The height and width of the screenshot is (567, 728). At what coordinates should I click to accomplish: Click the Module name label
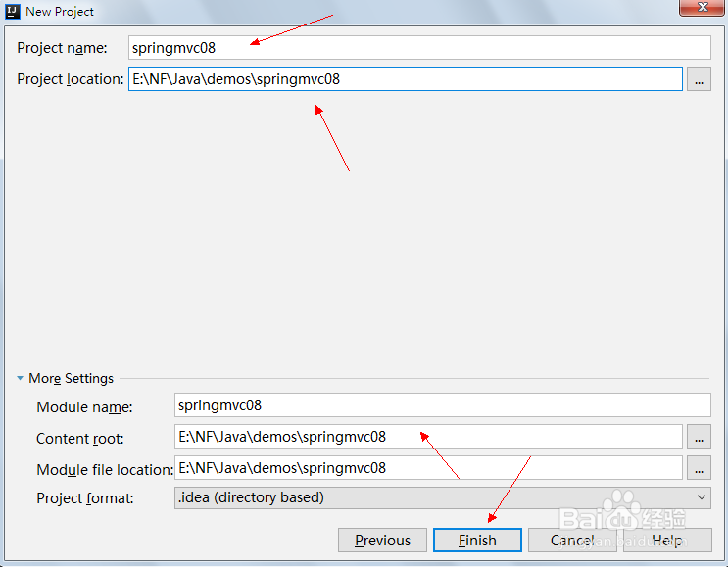pyautogui.click(x=84, y=407)
